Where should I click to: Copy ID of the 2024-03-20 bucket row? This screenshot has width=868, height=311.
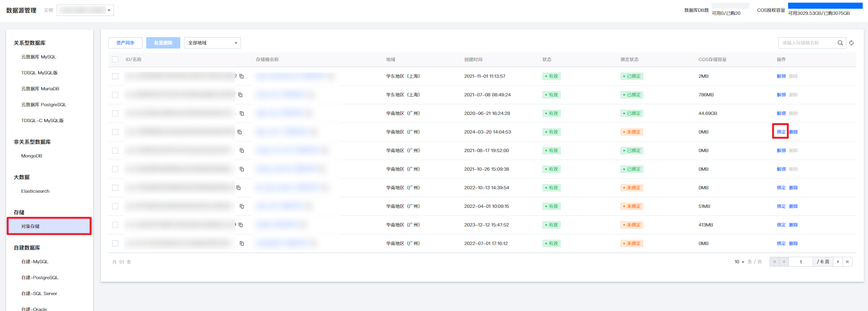[x=239, y=132]
